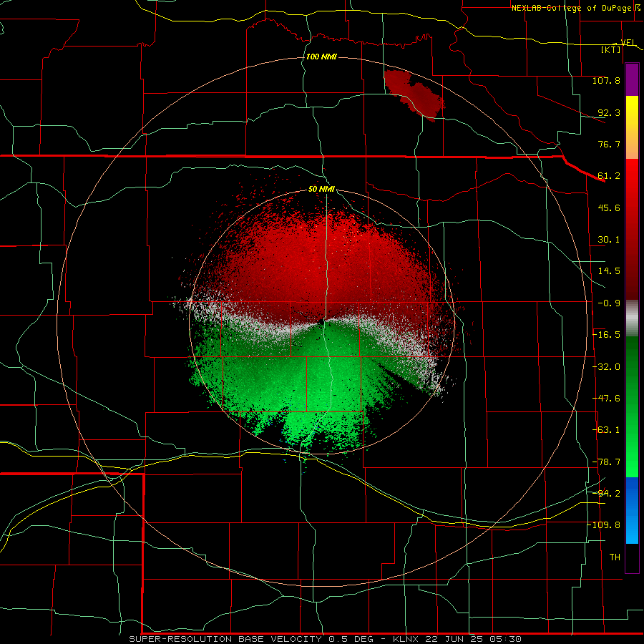644x644 pixels.
Task: Click the VEL label above the color scale
Action: [628, 42]
